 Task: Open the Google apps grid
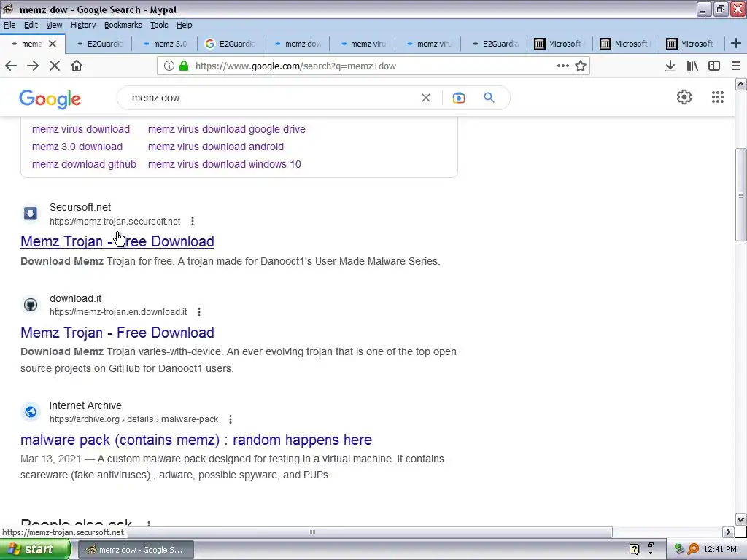click(718, 97)
